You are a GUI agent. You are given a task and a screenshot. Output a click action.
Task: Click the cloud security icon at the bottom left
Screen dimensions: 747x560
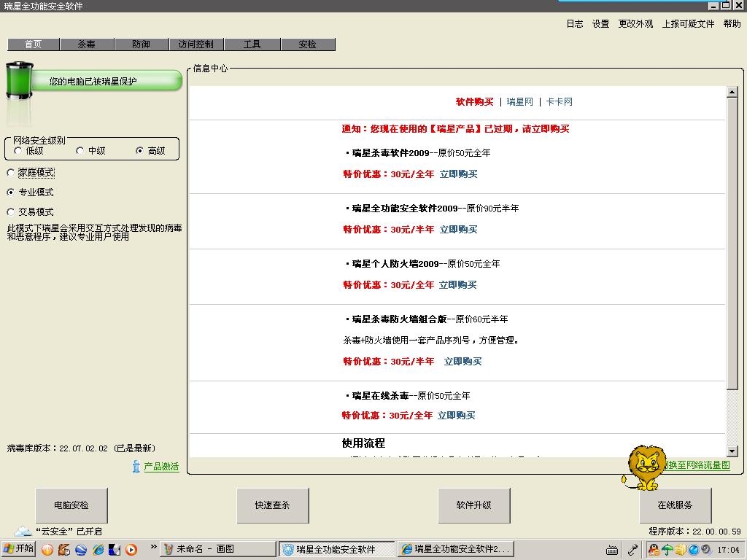coord(23,531)
